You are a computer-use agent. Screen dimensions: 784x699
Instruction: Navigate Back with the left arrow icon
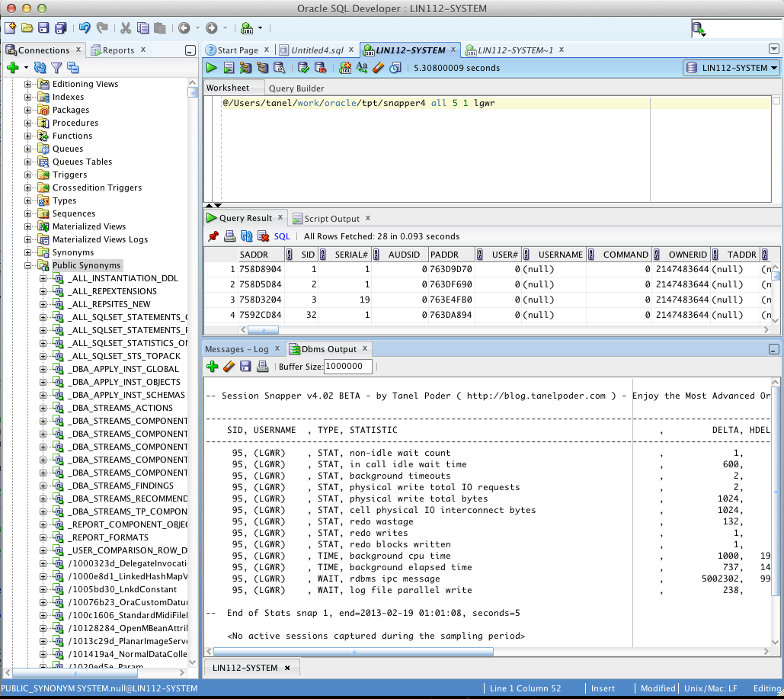coord(184,28)
